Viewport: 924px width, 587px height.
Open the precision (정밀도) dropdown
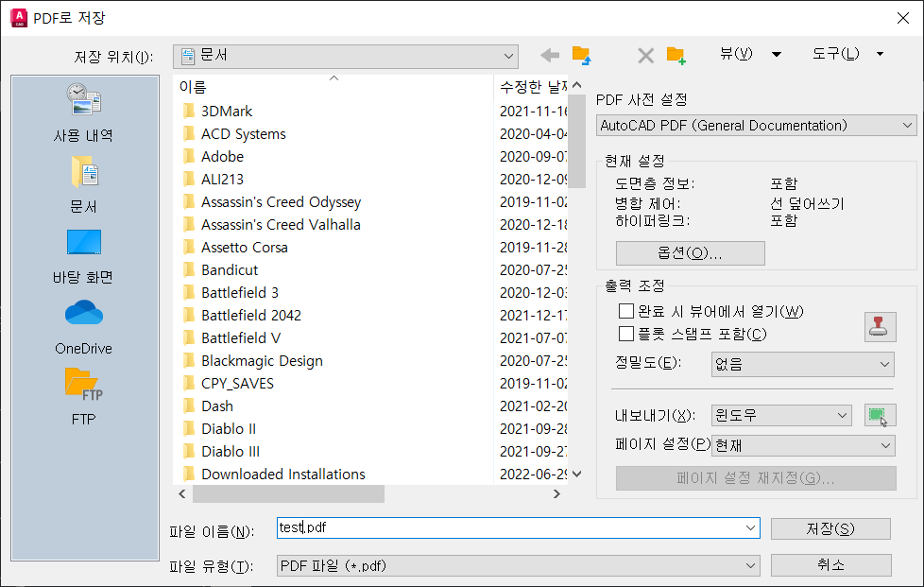tap(803, 364)
